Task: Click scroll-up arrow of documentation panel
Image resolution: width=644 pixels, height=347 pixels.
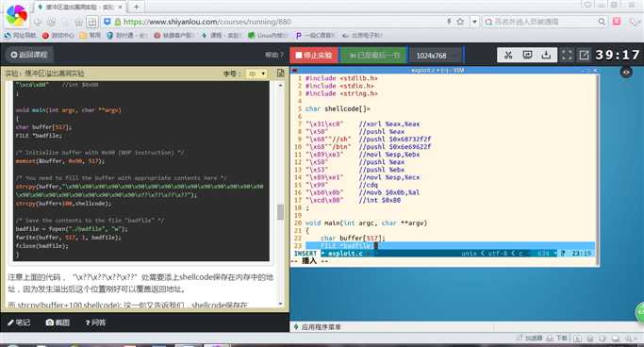Action: [x=281, y=85]
